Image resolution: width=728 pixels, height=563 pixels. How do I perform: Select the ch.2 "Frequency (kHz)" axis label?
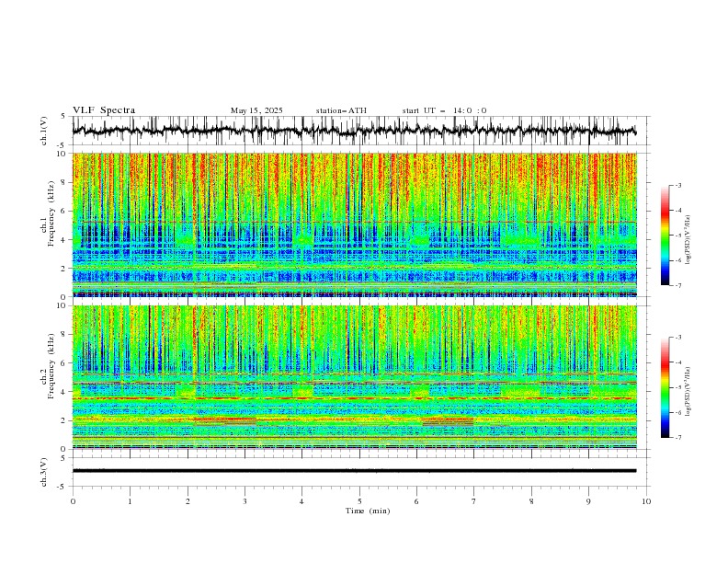click(51, 366)
